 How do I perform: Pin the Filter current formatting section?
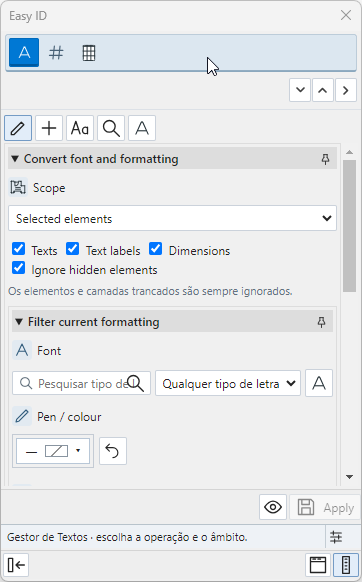pyautogui.click(x=322, y=322)
